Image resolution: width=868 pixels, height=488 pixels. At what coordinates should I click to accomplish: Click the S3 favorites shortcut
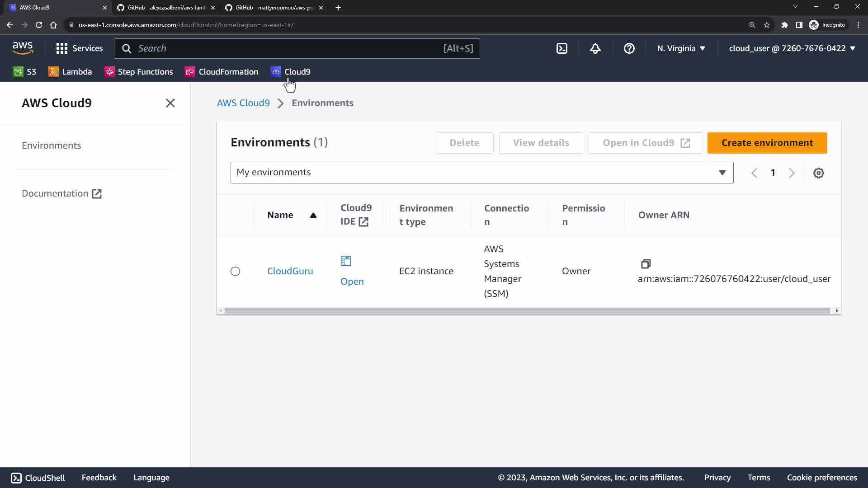(x=25, y=72)
